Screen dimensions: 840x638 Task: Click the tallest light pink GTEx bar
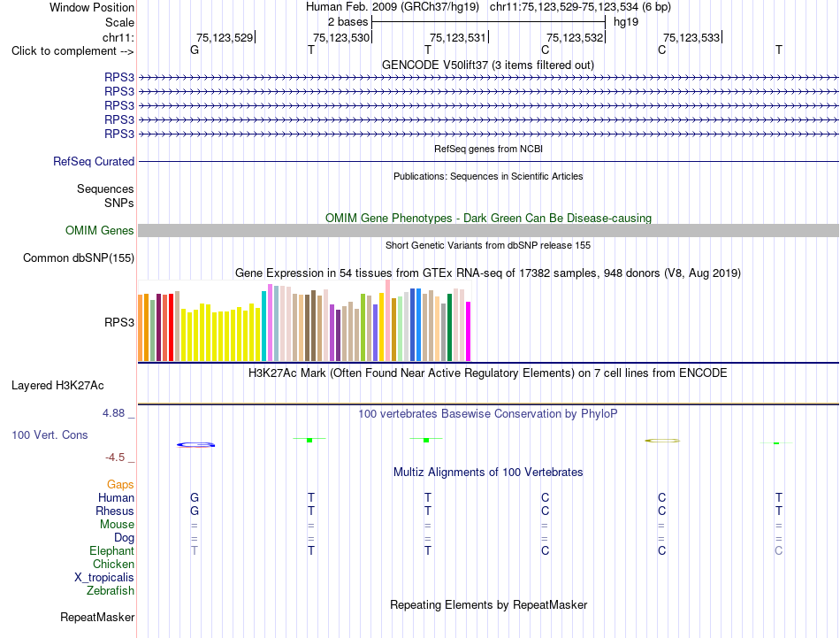pos(387,320)
